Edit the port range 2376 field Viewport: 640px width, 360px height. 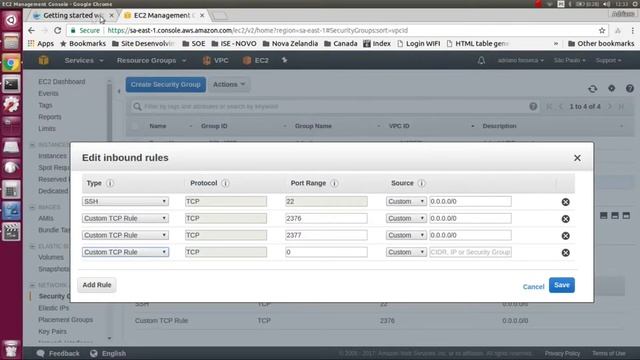326,218
